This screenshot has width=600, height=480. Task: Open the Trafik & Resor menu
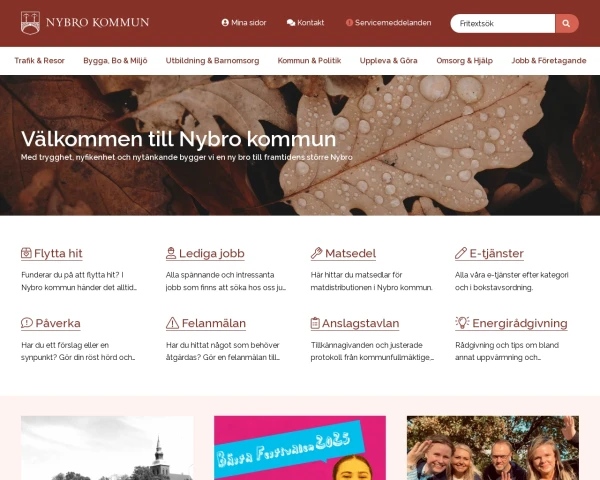39,60
